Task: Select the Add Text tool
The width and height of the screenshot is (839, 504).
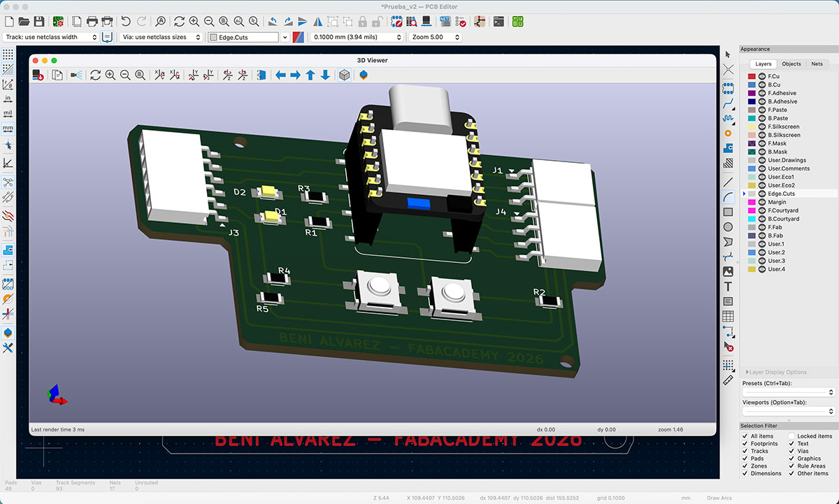Action: click(x=728, y=287)
